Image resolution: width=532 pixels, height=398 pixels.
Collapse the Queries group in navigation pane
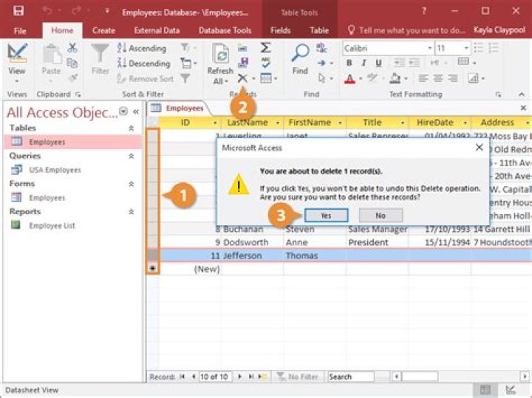tap(131, 156)
